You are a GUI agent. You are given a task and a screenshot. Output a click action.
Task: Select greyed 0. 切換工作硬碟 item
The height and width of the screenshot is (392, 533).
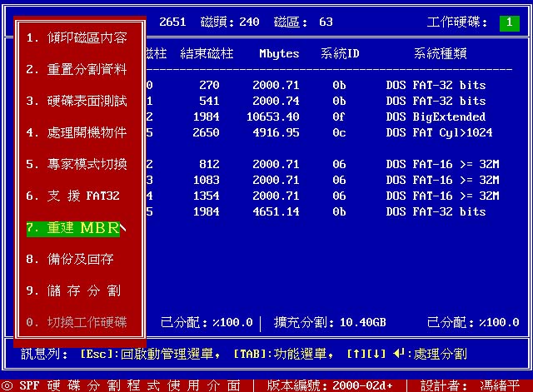coord(77,322)
